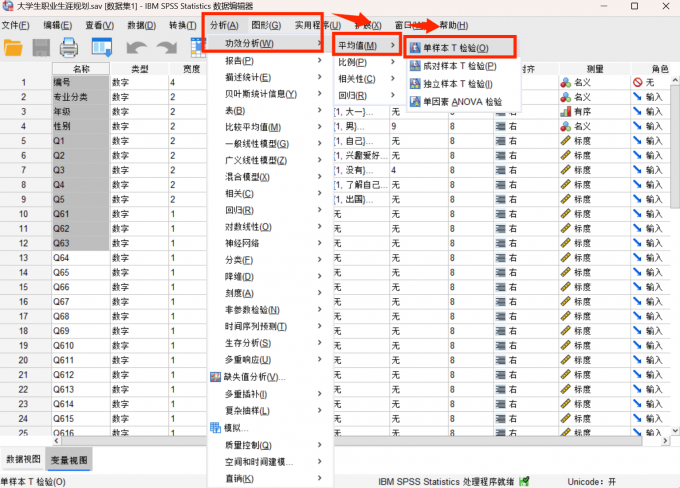This screenshot has width=680, height=488.
Task: Click the Recall dialog toolbar icon
Action: pyautogui.click(x=102, y=47)
